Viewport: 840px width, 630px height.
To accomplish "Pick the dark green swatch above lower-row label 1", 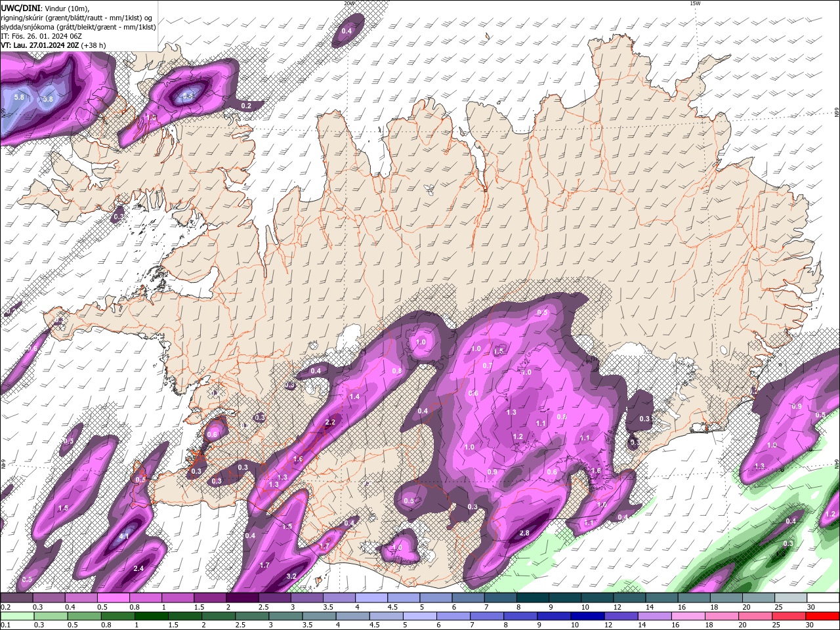I will tap(151, 616).
